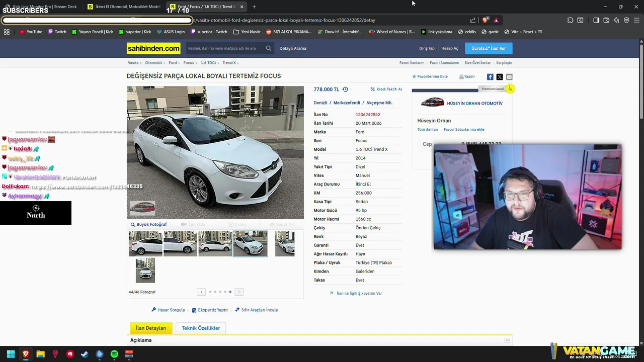The width and height of the screenshot is (644, 362).
Task: Select the second-row car thumbnail
Action: click(x=145, y=270)
